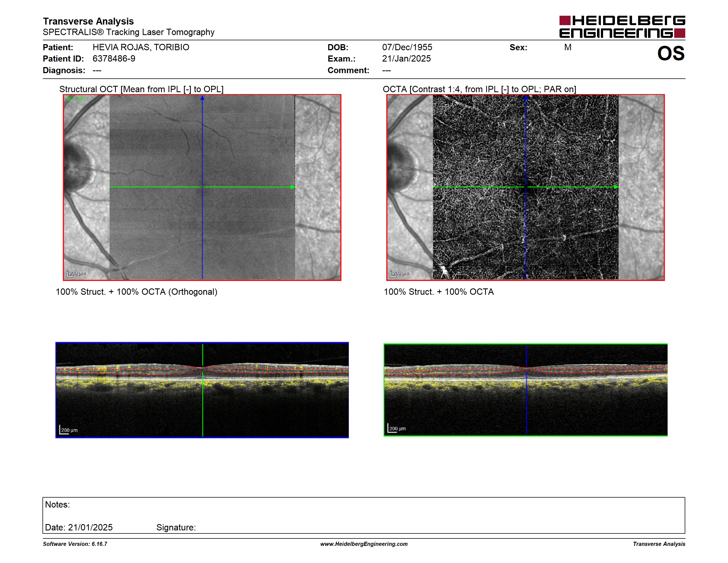728x563 pixels.
Task: Click the patient ID 6378486-9
Action: pos(114,59)
